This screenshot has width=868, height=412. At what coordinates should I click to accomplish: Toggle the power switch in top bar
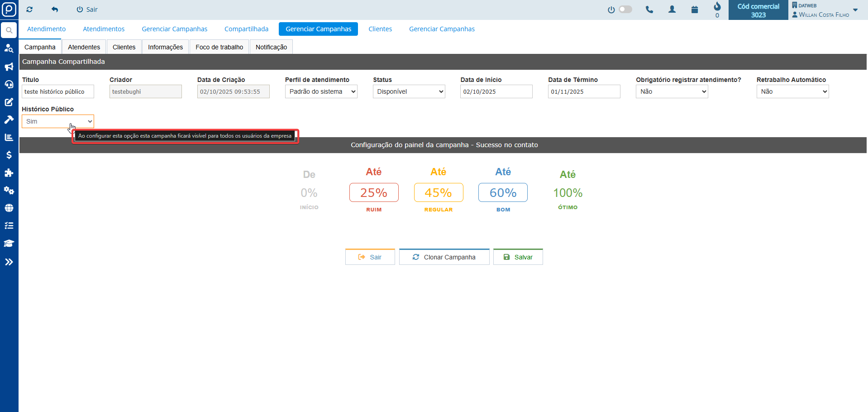tap(625, 10)
